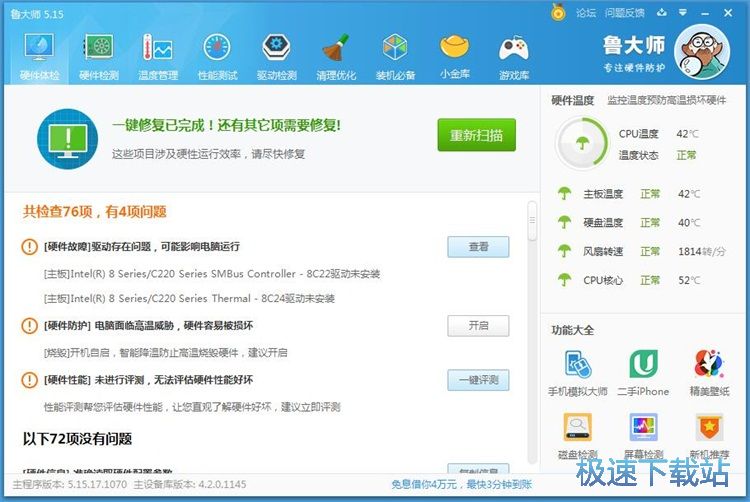Click the 主板温度 umbrella icon

pyautogui.click(x=564, y=194)
